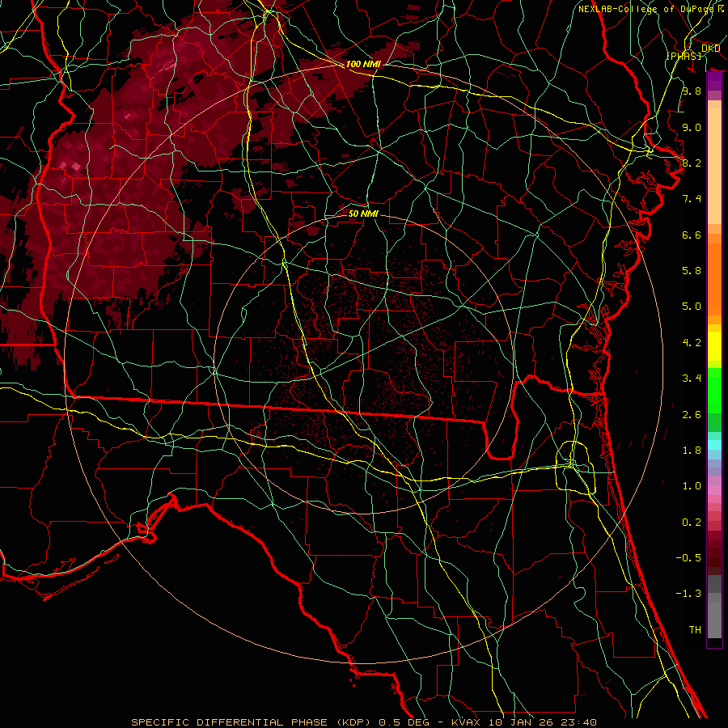Click the 8.2 scale value
Image resolution: width=728 pixels, height=728 pixels.
(x=692, y=163)
